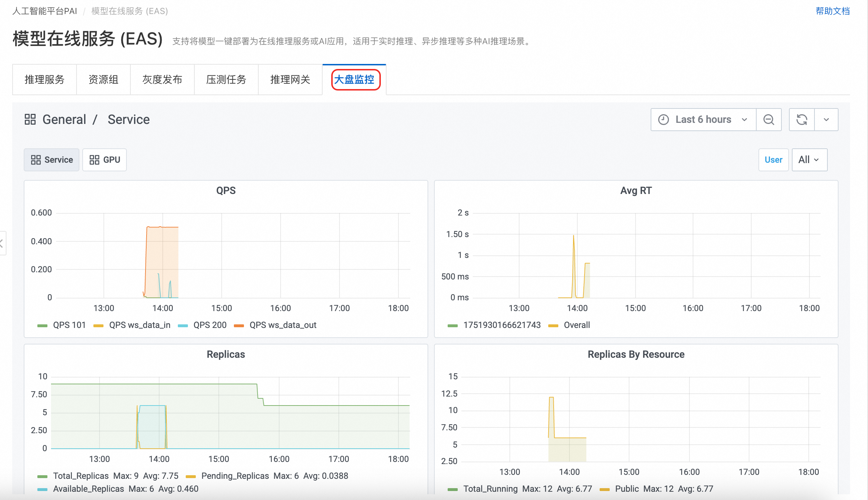Click the yellow Pending_Replicas color swatch
Image resolution: width=868 pixels, height=500 pixels.
pyautogui.click(x=191, y=477)
